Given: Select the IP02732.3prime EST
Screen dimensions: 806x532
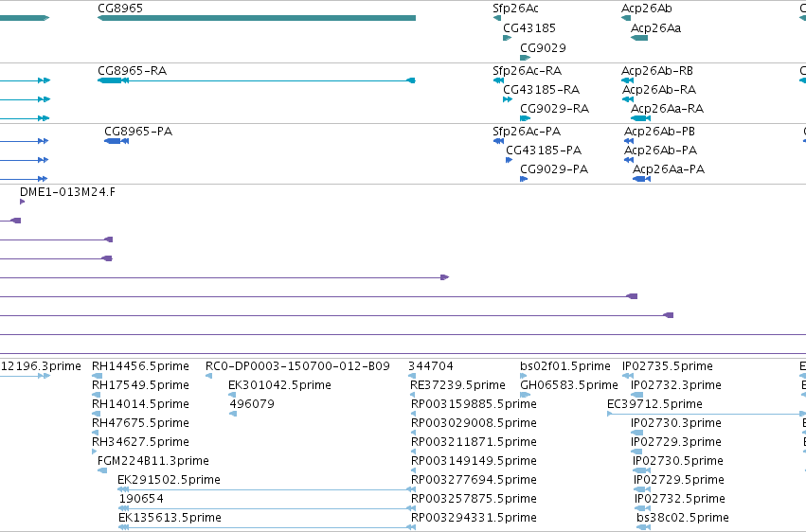Looking at the screenshot, I should tap(636, 395).
